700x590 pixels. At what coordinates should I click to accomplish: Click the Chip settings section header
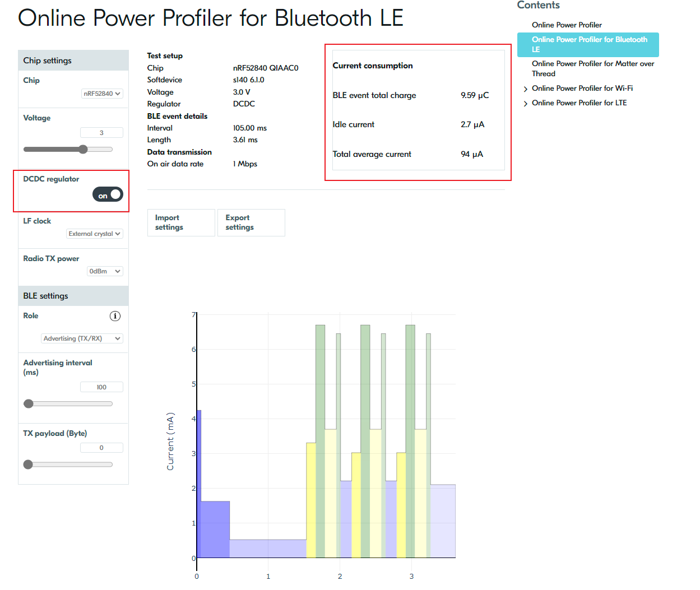coord(73,61)
